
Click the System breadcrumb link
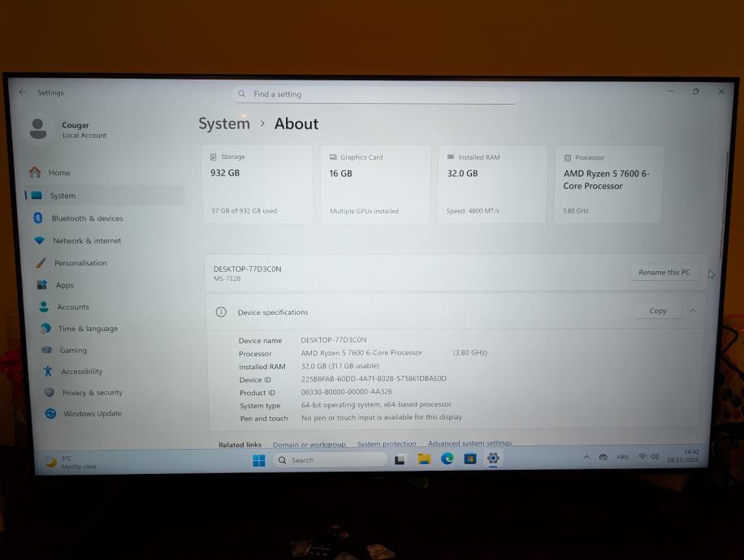click(x=224, y=123)
